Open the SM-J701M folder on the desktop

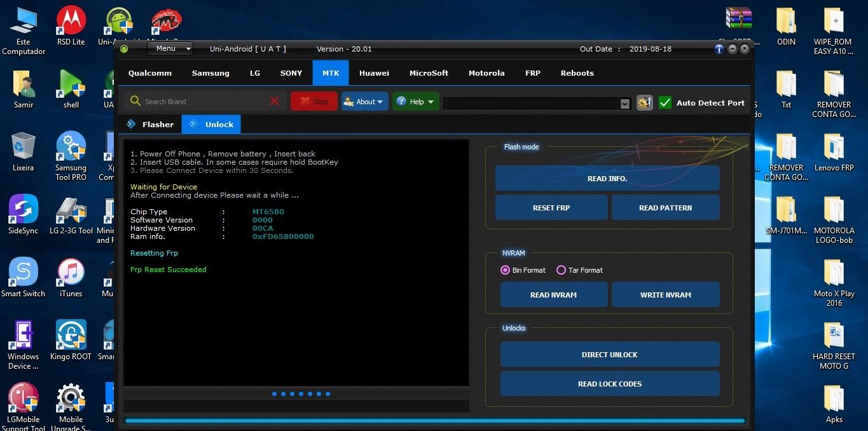[x=787, y=215]
